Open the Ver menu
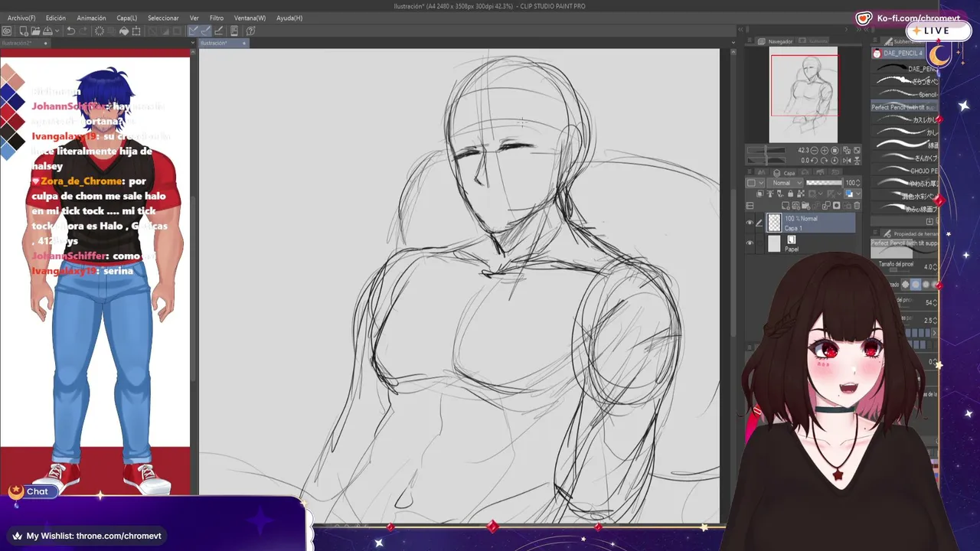Image resolution: width=980 pixels, height=551 pixels. click(194, 18)
